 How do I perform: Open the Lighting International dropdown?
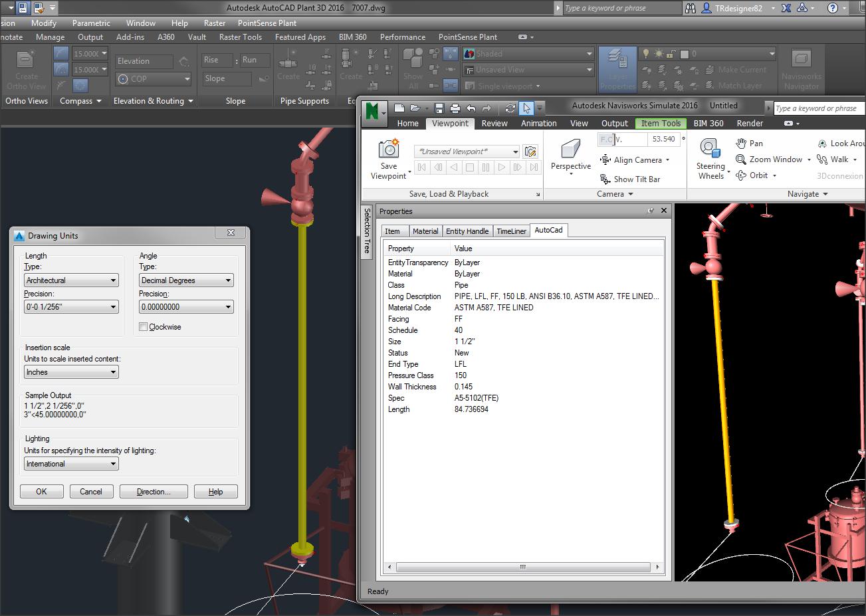71,464
